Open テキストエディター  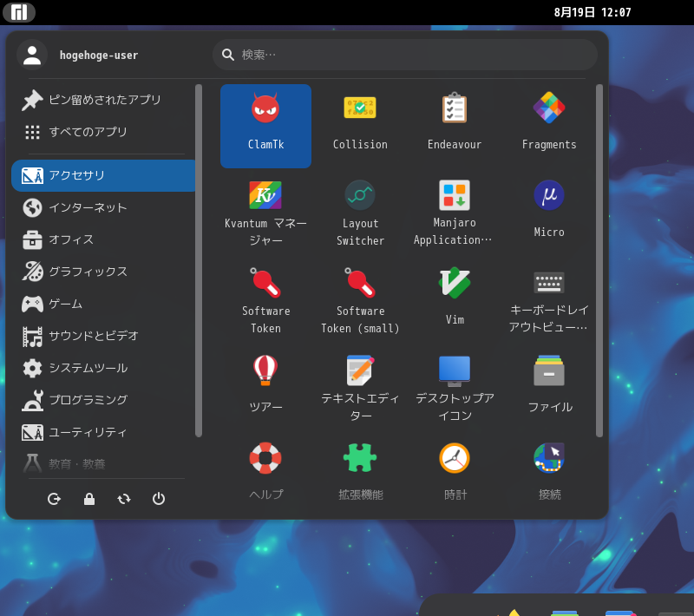pos(360,389)
